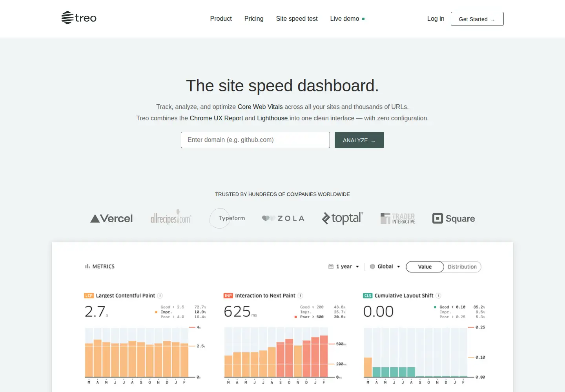
Task: Open the Live demo link
Action: (x=347, y=19)
